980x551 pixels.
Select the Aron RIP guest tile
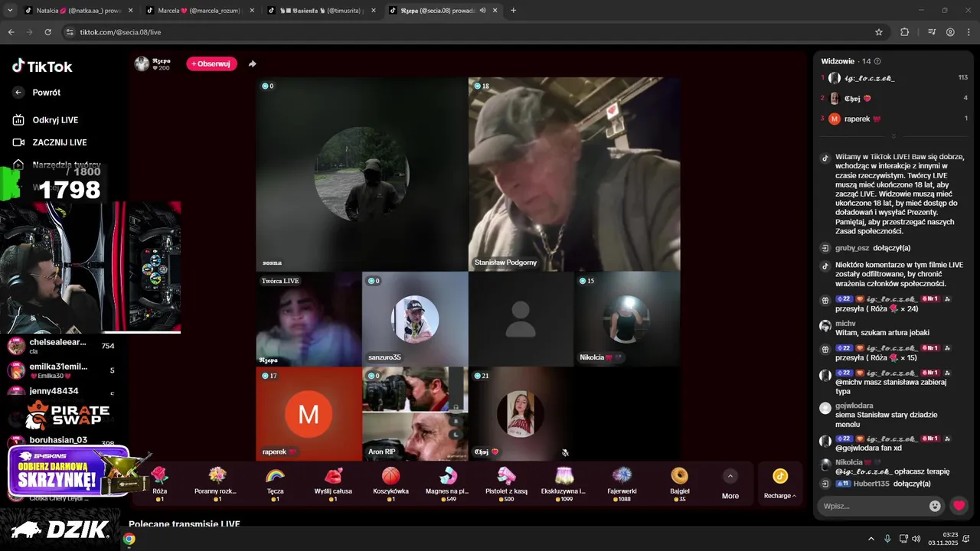pyautogui.click(x=414, y=414)
